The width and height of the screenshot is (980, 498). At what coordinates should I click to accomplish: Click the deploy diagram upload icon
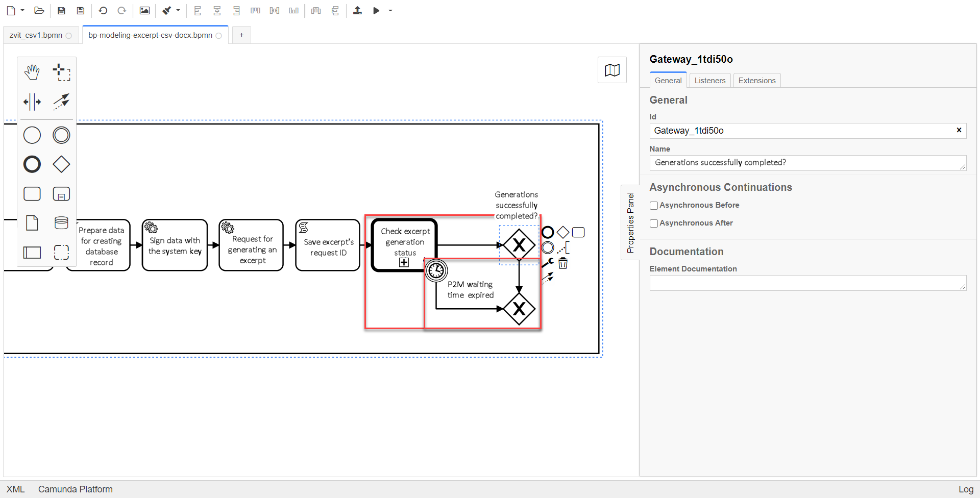coord(357,10)
